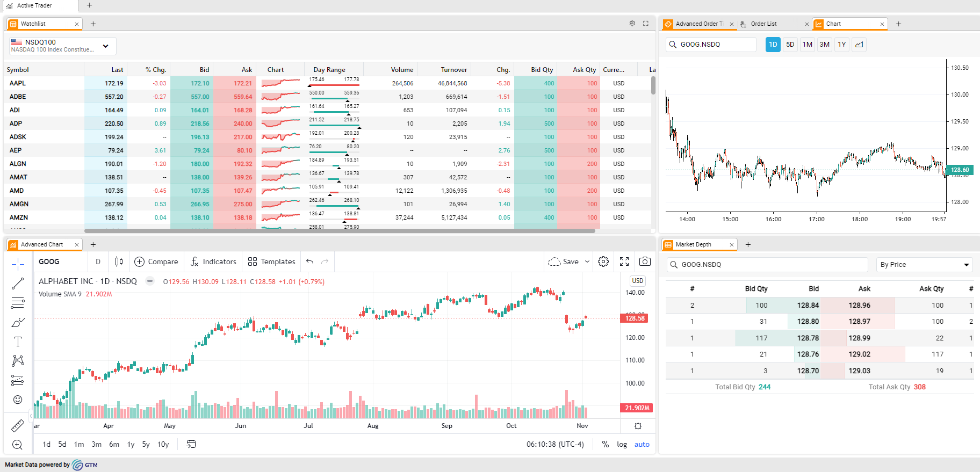The width and height of the screenshot is (980, 472).
Task: Save the chart layout
Action: (564, 262)
